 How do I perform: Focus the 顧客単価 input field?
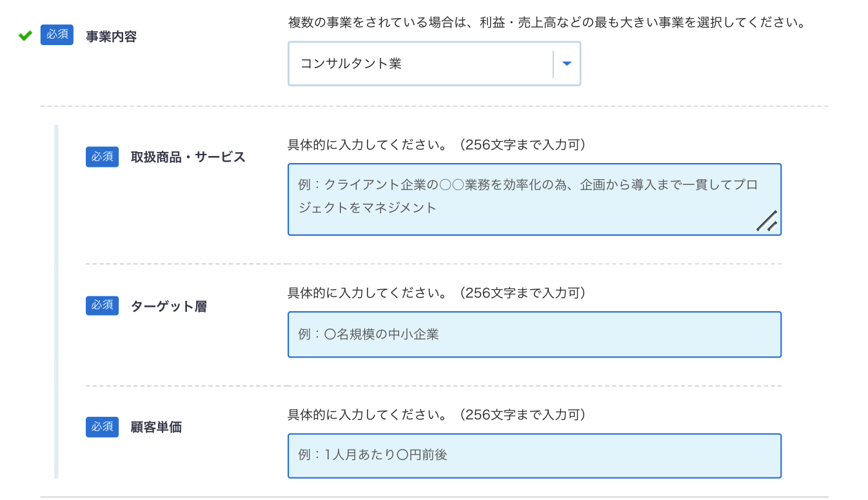[534, 456]
